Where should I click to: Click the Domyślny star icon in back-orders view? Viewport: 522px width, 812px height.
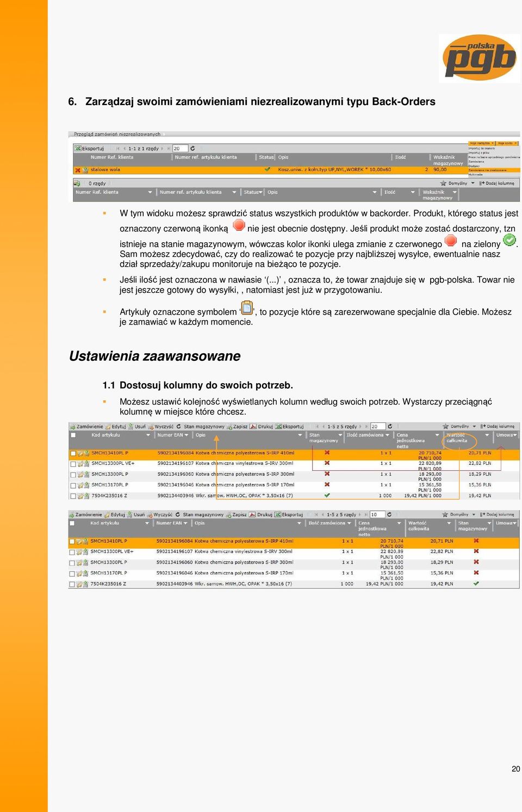pos(444,183)
